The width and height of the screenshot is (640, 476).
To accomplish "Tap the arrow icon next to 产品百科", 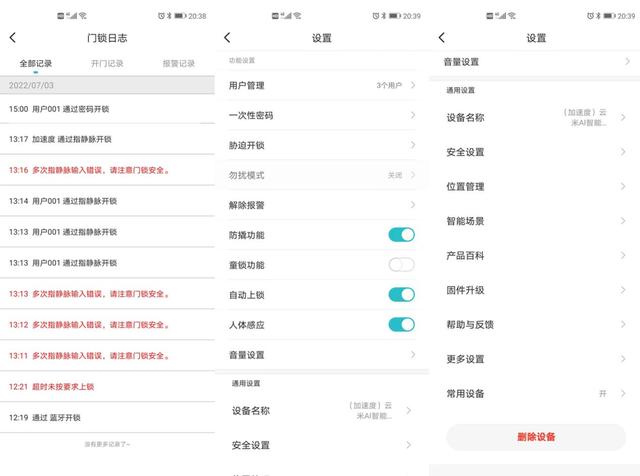I will coord(623,256).
